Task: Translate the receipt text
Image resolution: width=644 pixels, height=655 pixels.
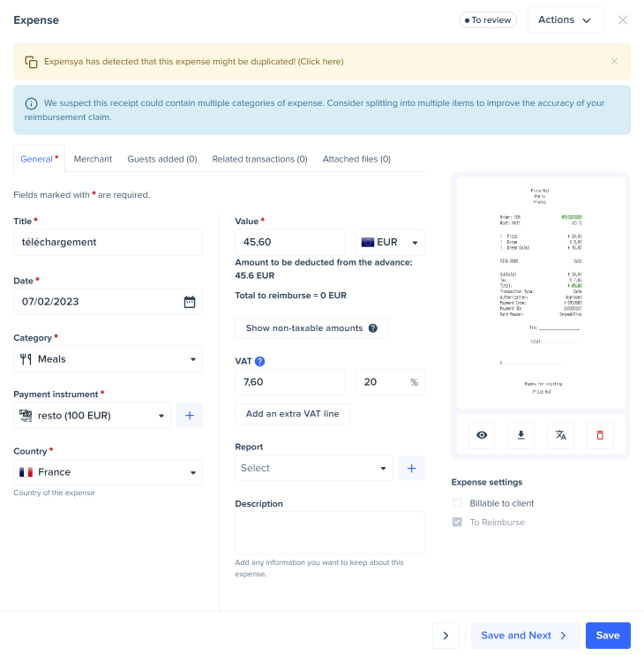Action: [x=560, y=435]
